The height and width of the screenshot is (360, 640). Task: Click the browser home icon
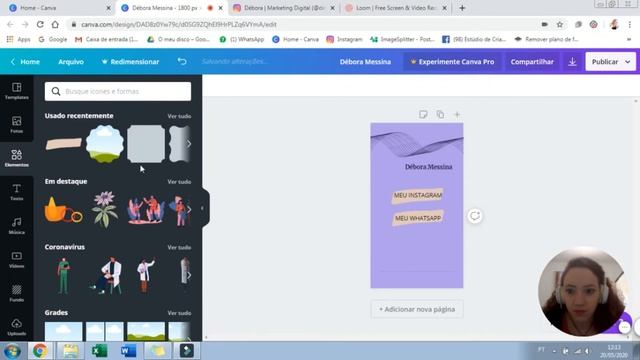55,24
